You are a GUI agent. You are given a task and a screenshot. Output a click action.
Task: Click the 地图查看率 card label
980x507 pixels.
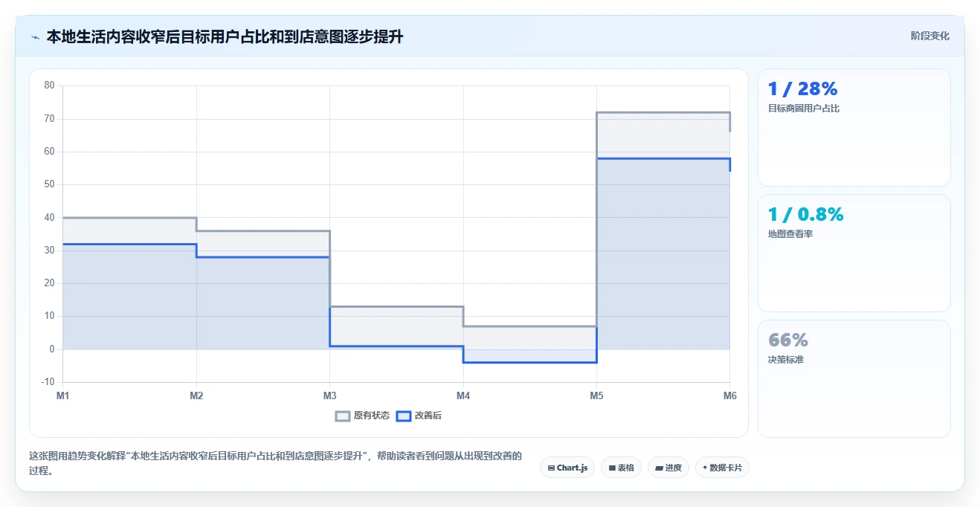790,234
